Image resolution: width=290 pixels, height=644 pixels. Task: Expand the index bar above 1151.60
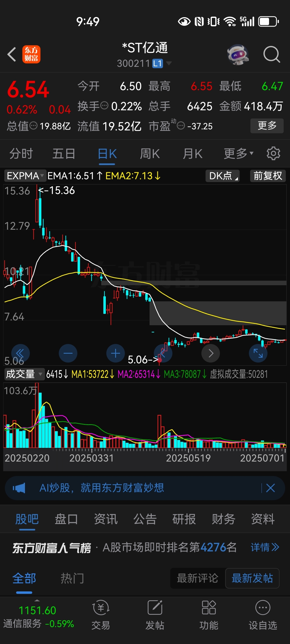pyautogui.click(x=37, y=600)
